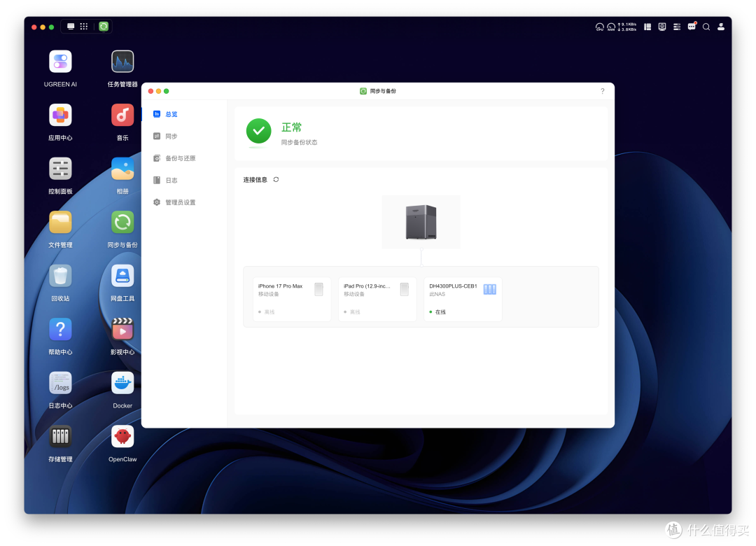Show desktop via top bar monitor icon
The image size is (756, 546).
(71, 27)
